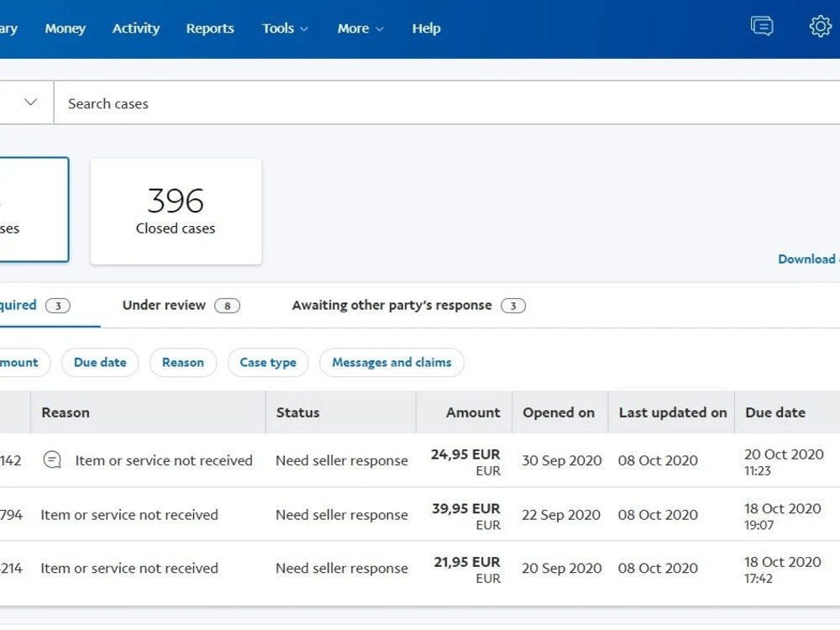Click Need seller response in 21,95 EUR row
840x630 pixels.
[342, 568]
